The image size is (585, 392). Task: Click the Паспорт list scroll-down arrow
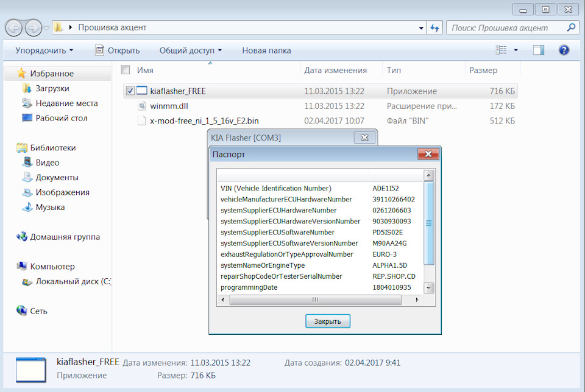[x=429, y=288]
